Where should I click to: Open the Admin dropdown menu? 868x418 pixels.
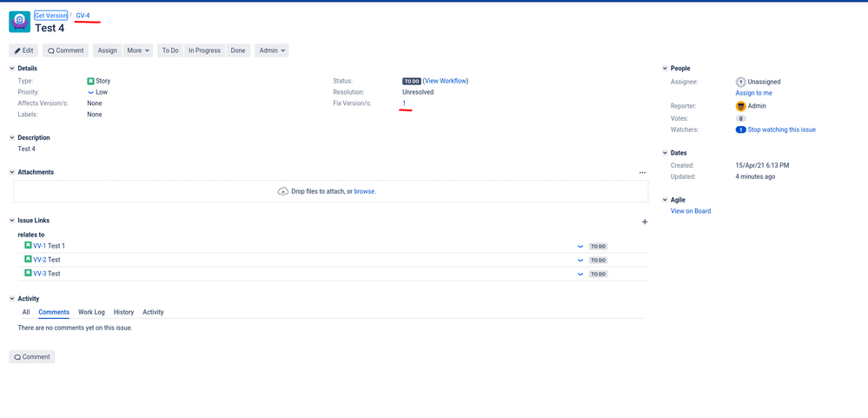[272, 50]
